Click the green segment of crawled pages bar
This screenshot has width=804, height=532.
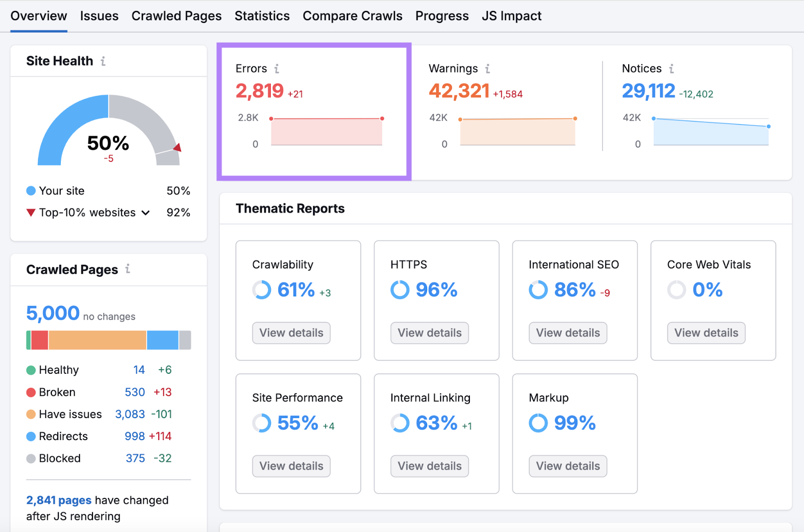(28, 340)
